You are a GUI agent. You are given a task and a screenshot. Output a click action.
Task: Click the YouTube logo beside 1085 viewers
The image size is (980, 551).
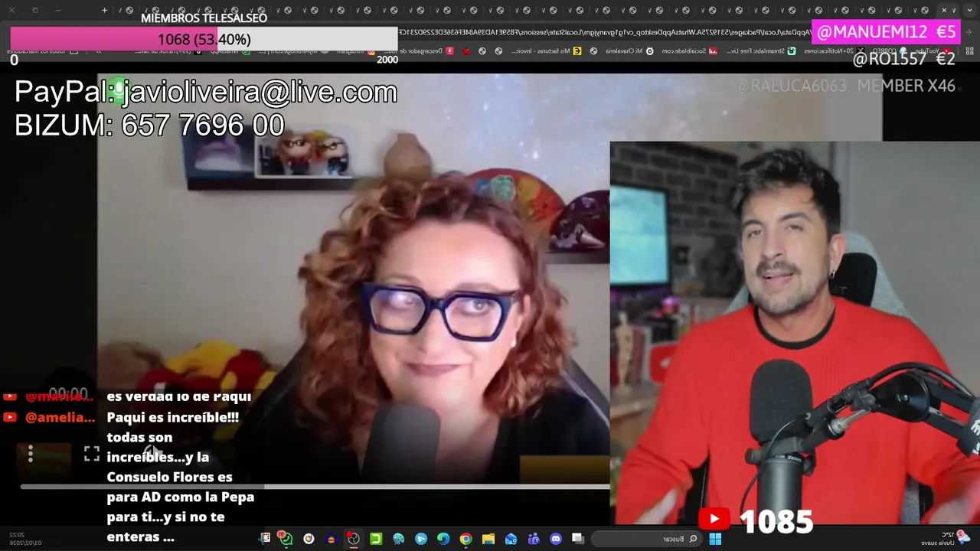(x=714, y=519)
